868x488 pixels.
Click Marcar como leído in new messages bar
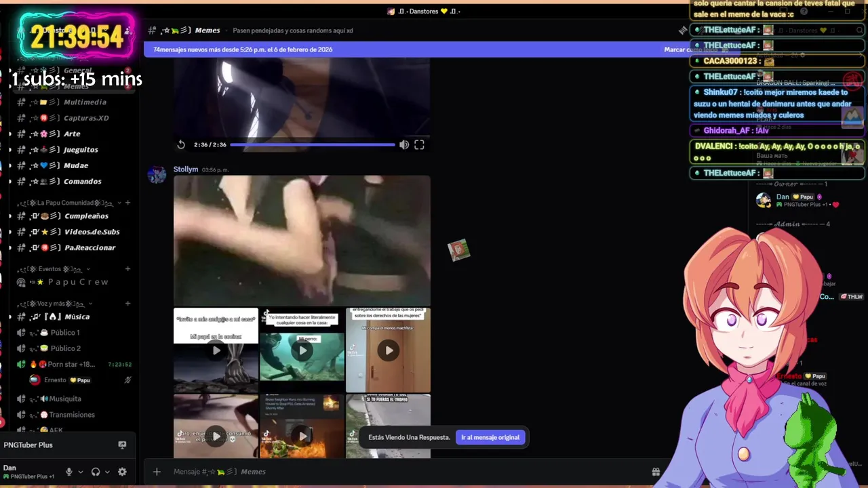(690, 49)
